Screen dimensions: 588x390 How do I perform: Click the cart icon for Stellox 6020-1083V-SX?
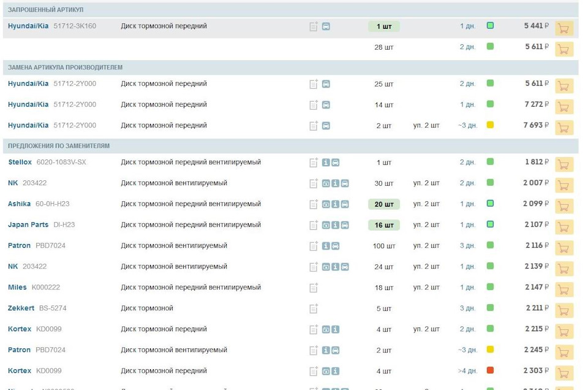click(563, 164)
